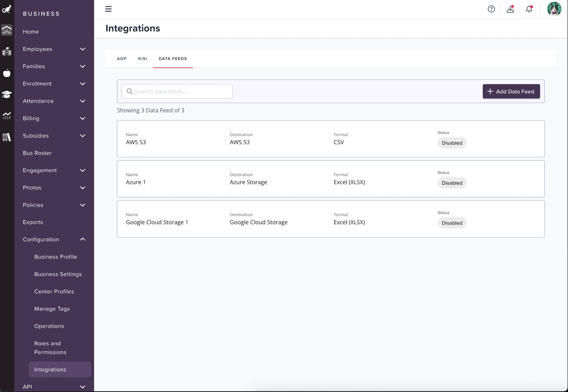Viewport: 568px width, 392px height.
Task: Click the school building sidebar icon
Action: (x=7, y=52)
